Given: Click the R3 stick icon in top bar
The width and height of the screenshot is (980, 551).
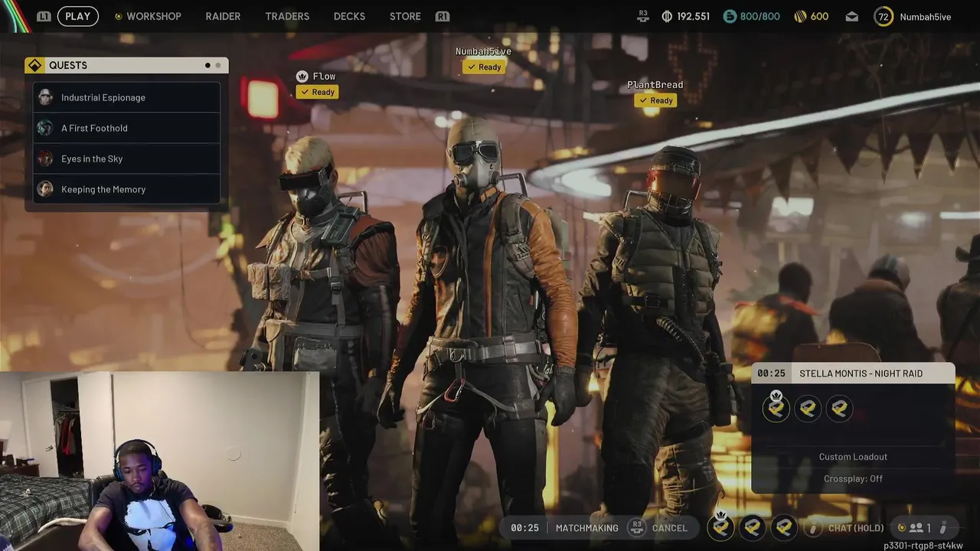Looking at the screenshot, I should [x=642, y=16].
